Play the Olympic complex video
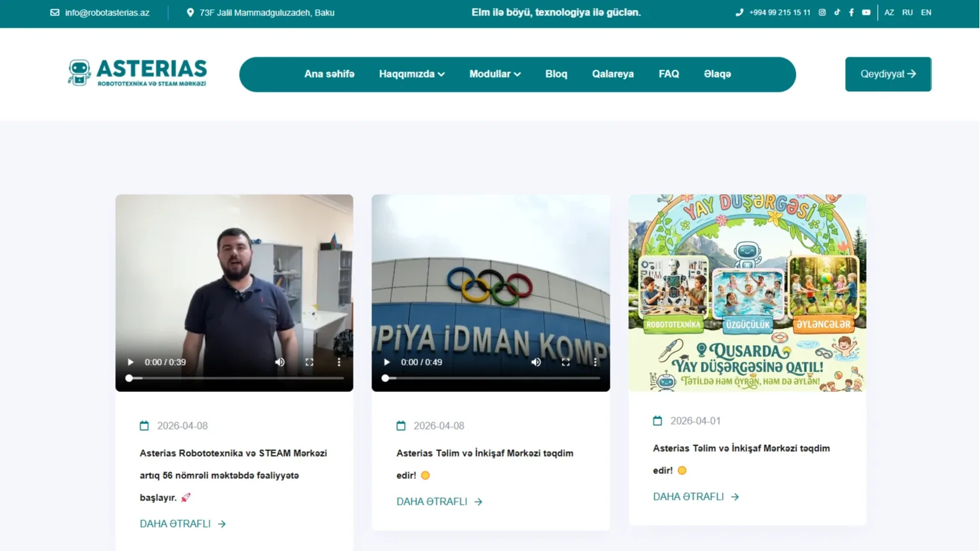Image resolution: width=980 pixels, height=551 pixels. 387,362
